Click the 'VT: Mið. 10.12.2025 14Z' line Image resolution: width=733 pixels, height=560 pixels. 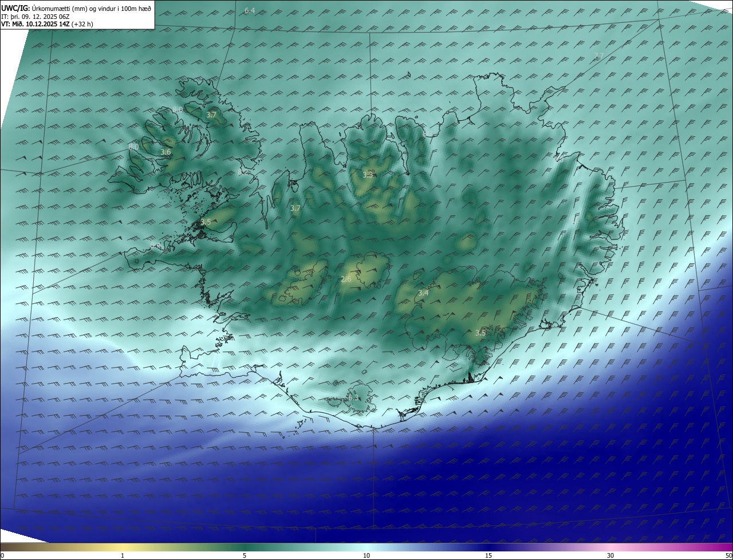(35, 25)
